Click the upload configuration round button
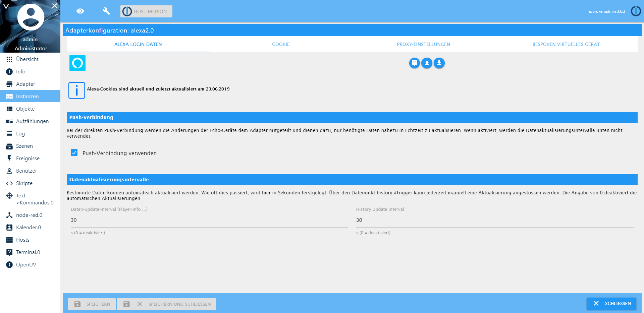This screenshot has width=644, height=313. (427, 63)
